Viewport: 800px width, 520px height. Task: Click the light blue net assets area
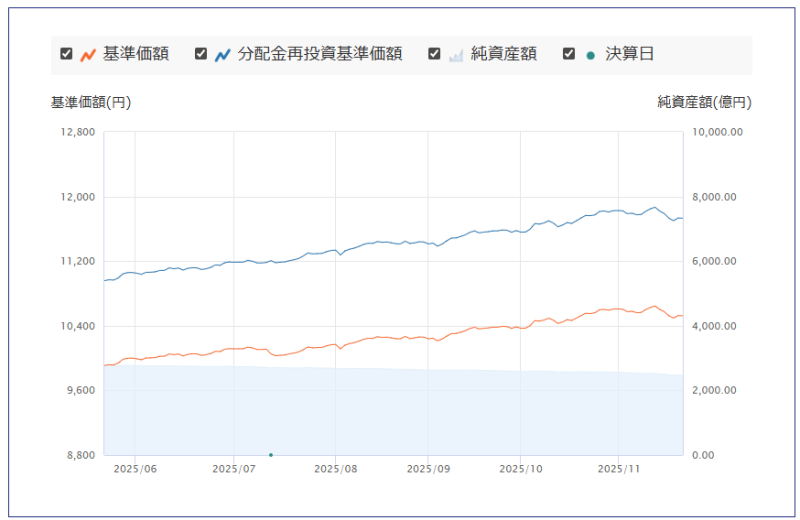pos(400,415)
